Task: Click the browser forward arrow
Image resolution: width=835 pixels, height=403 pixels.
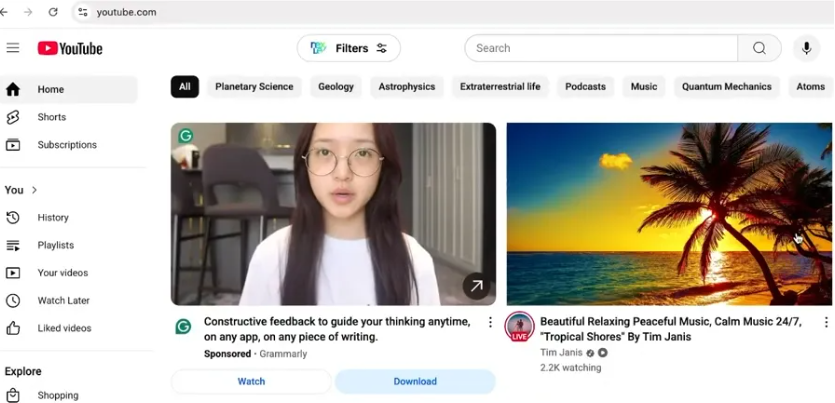Action: point(28,12)
